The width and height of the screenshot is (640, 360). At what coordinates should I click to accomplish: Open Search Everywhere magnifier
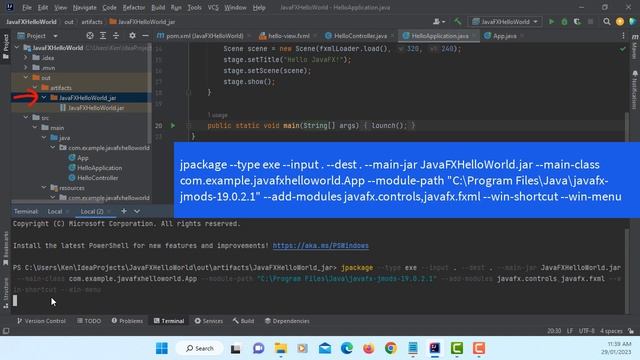pyautogui.click(x=607, y=22)
